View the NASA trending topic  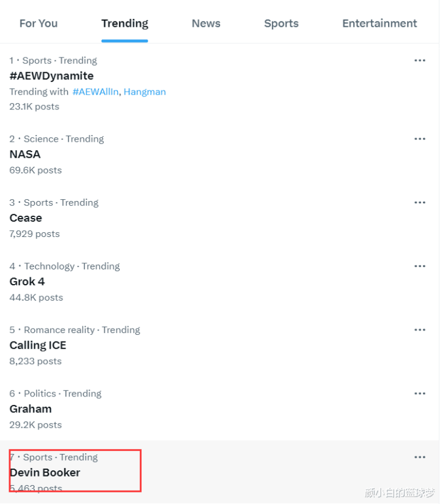25,154
